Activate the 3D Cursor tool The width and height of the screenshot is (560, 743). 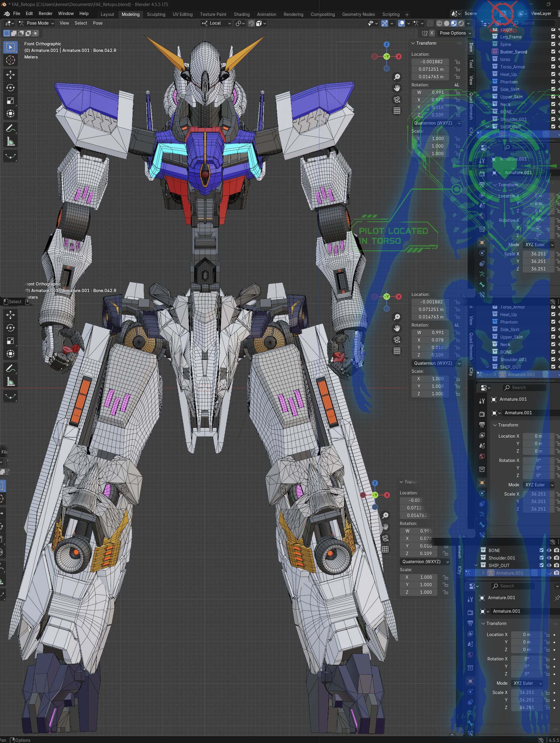tap(10, 60)
